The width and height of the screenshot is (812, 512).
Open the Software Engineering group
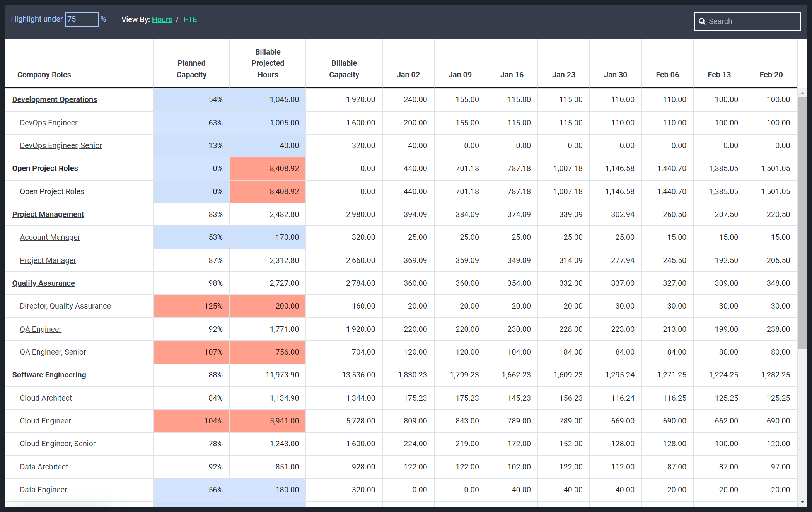(49, 375)
